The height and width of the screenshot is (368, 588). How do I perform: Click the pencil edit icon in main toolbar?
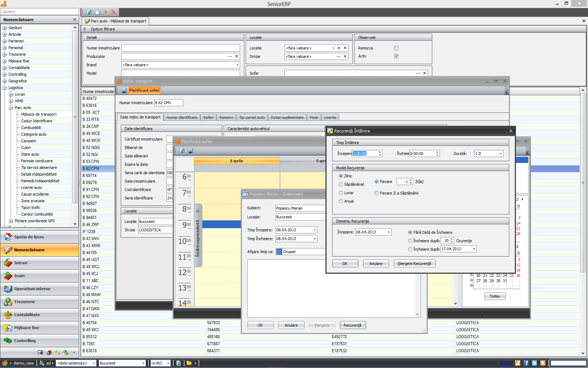[105, 12]
